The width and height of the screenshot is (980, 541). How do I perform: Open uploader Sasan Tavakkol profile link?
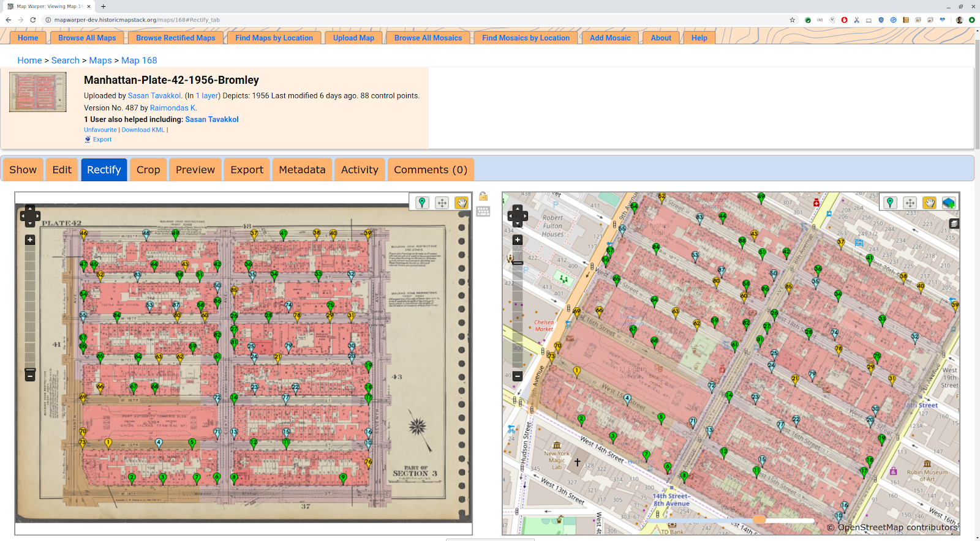pos(154,95)
